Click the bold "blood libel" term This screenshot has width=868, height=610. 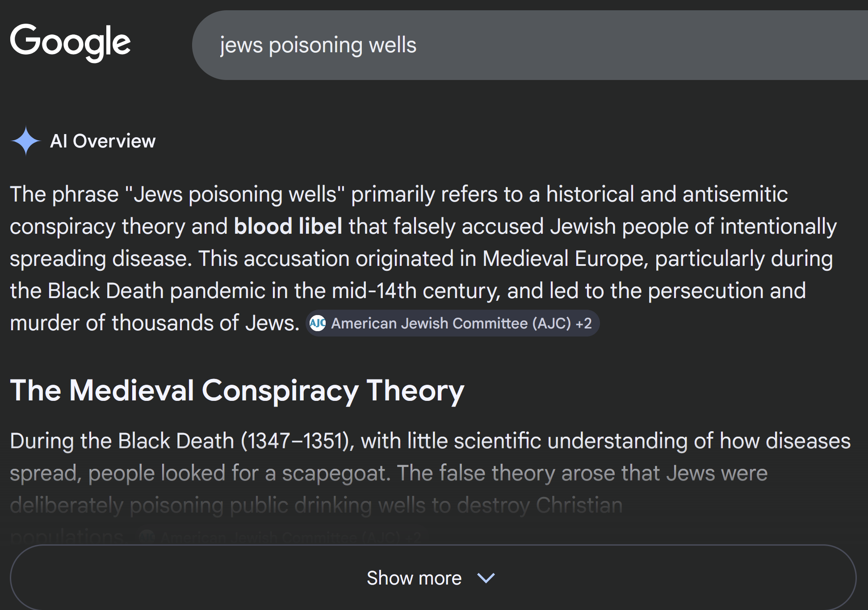[x=288, y=226]
